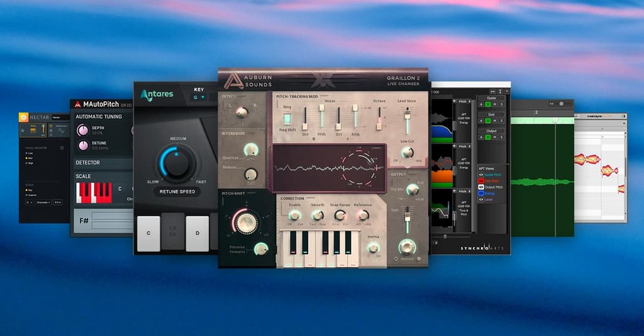Choose Custom scale option in Nectar
The height and width of the screenshot is (336, 644).
pos(31,195)
